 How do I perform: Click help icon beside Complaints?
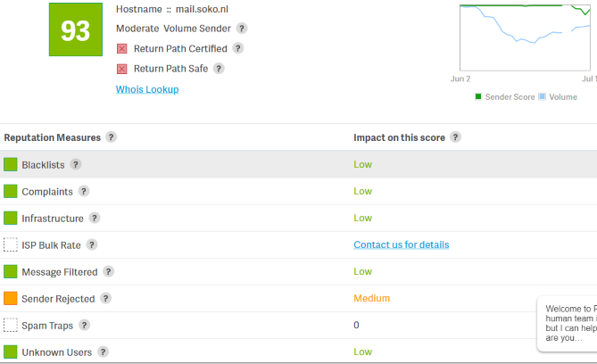pyautogui.click(x=84, y=191)
